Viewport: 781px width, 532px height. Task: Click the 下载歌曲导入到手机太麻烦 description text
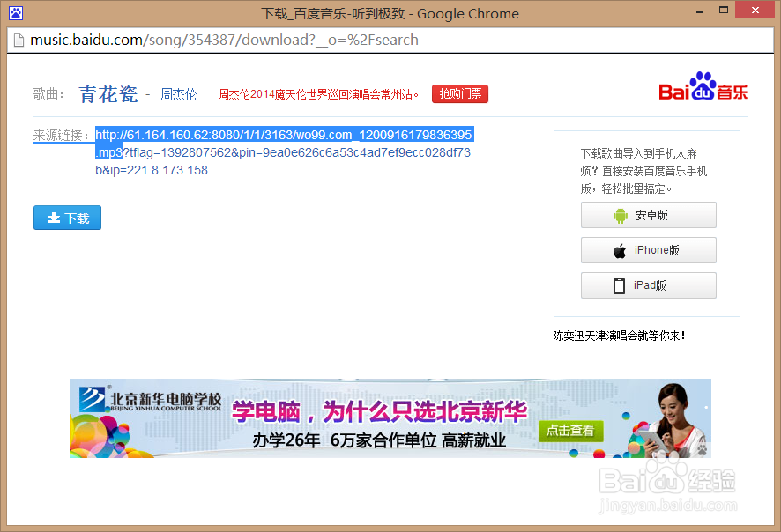(643, 171)
